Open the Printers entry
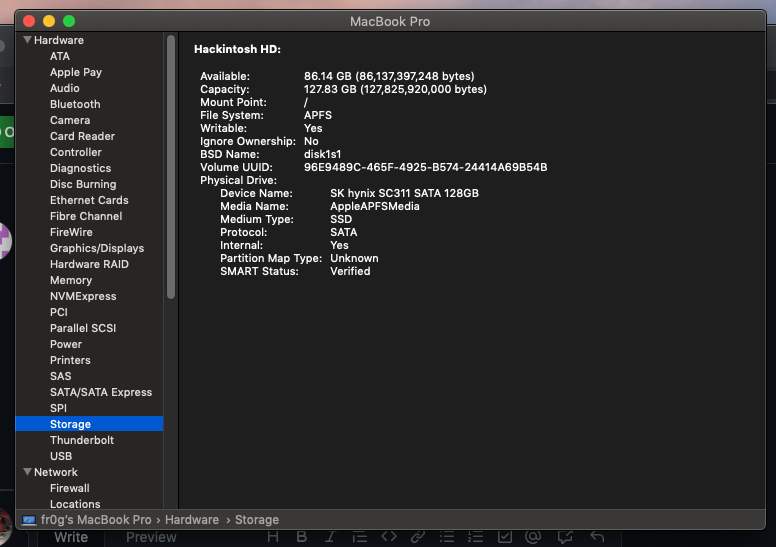 pyautogui.click(x=70, y=360)
